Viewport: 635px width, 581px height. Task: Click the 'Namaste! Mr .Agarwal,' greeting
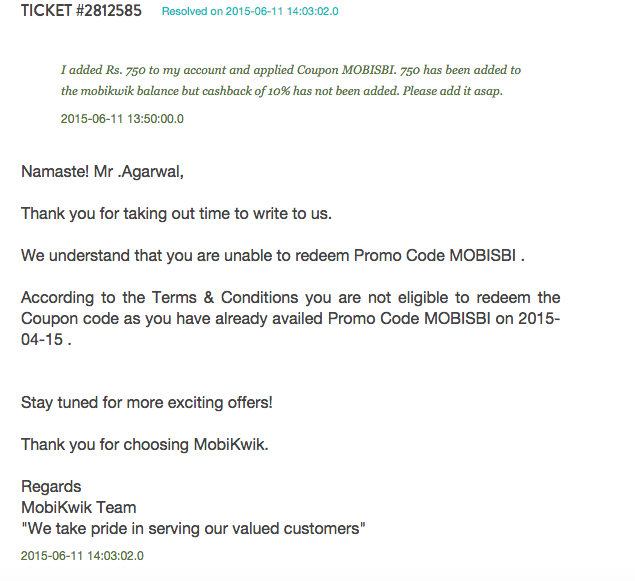103,171
